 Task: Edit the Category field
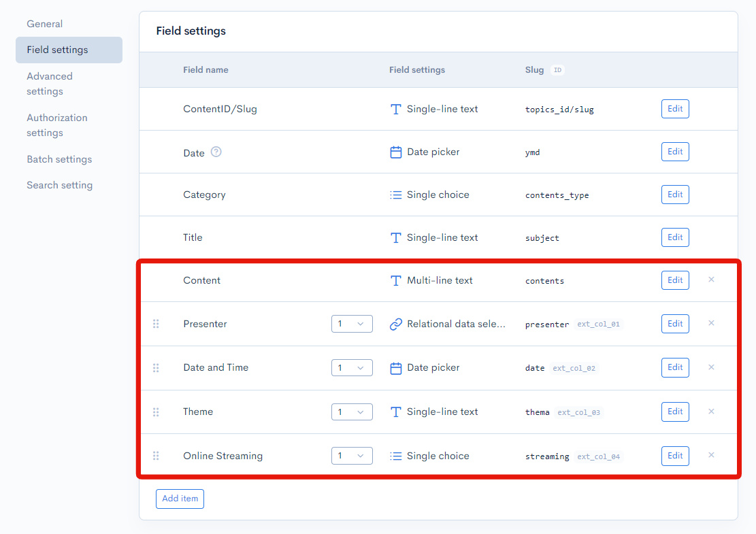tap(675, 195)
